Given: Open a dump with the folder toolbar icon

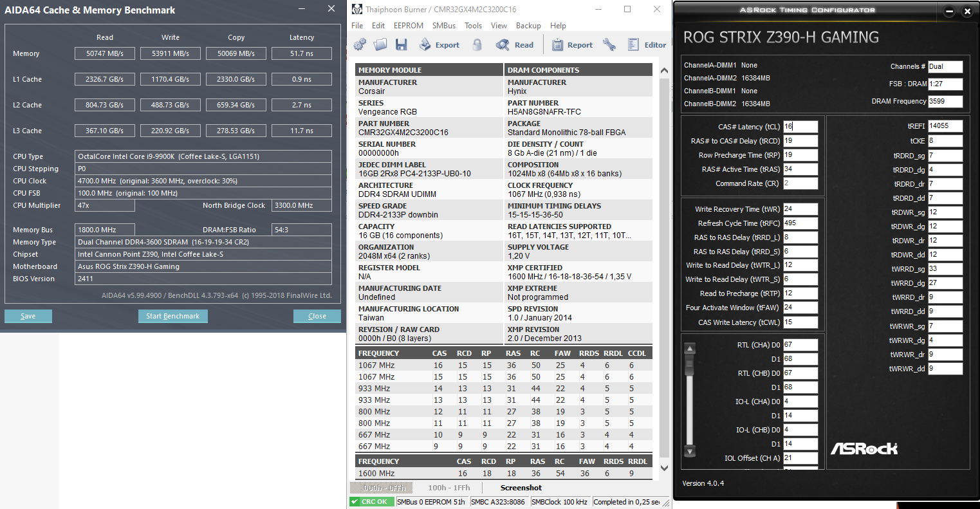Looking at the screenshot, I should 380,44.
